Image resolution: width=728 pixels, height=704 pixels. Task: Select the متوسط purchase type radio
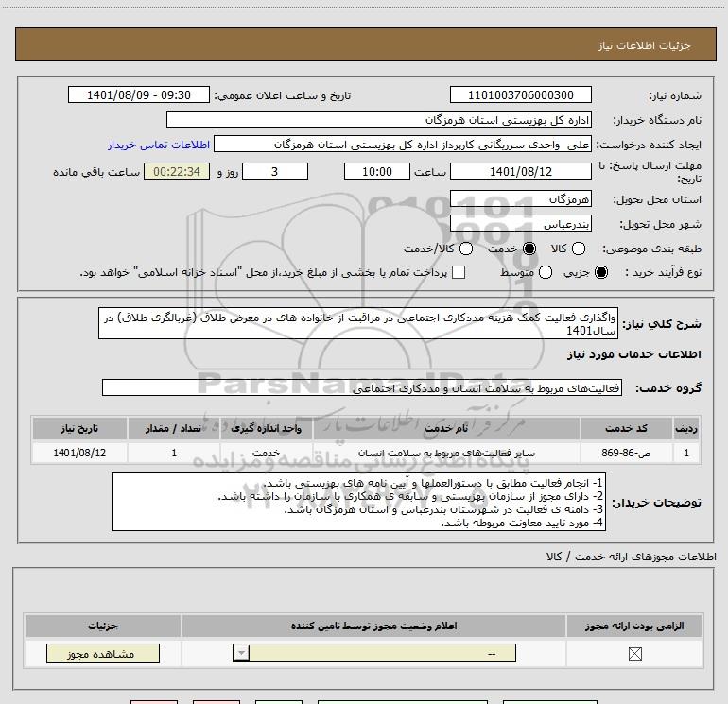coord(546,272)
